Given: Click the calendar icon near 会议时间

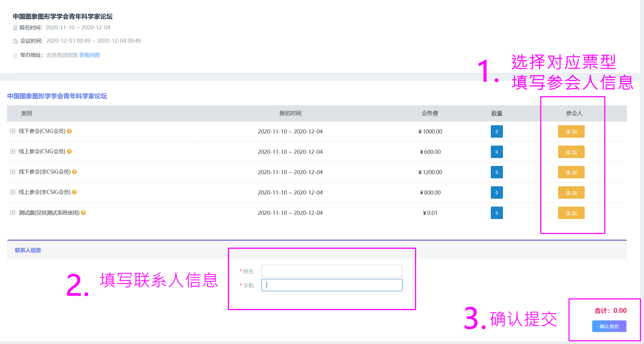Looking at the screenshot, I should coord(16,41).
